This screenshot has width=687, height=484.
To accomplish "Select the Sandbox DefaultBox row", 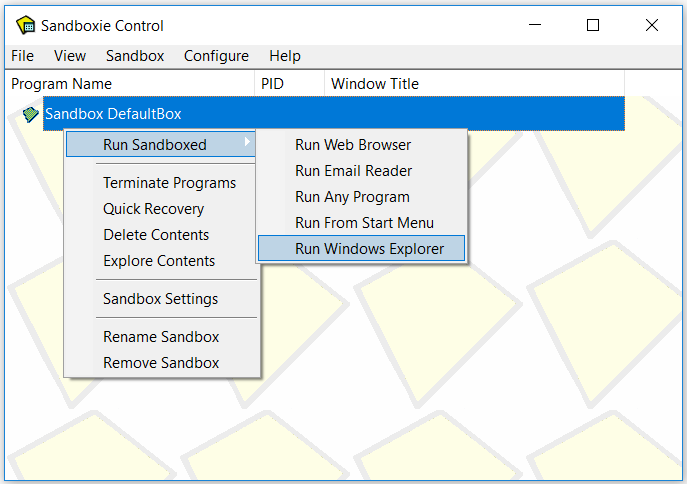I will point(334,114).
